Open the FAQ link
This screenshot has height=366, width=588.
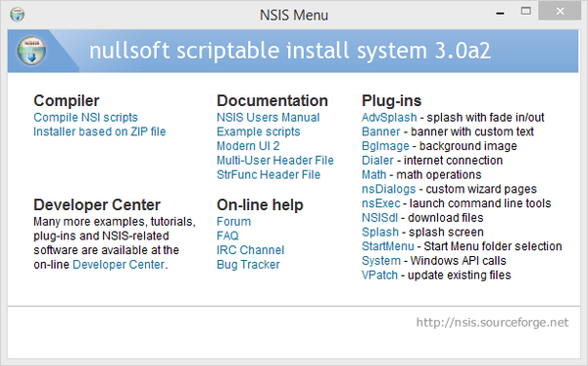pyautogui.click(x=227, y=235)
